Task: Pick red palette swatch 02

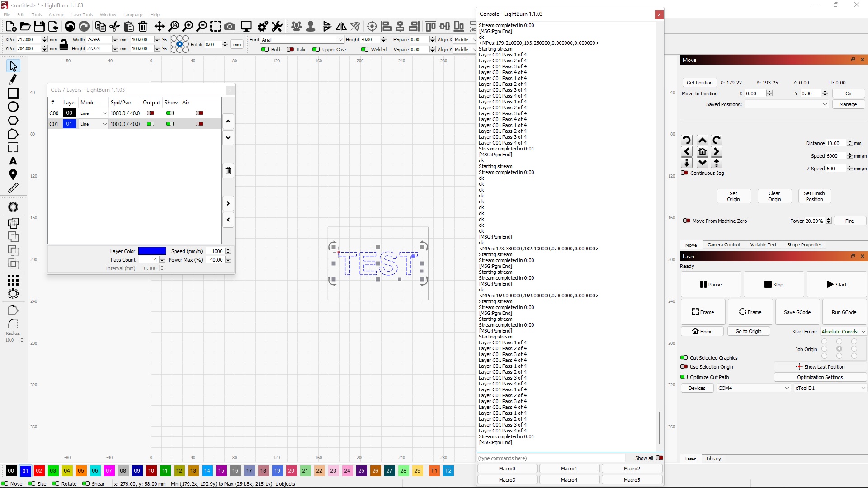Action: click(x=39, y=471)
